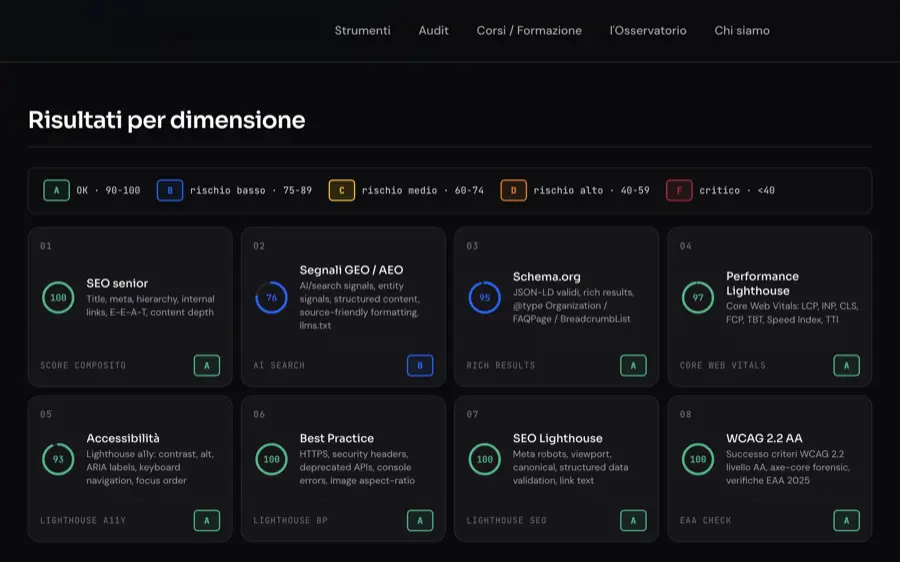Click the 'critico · <40' legend text
The image size is (900, 562).
[737, 190]
